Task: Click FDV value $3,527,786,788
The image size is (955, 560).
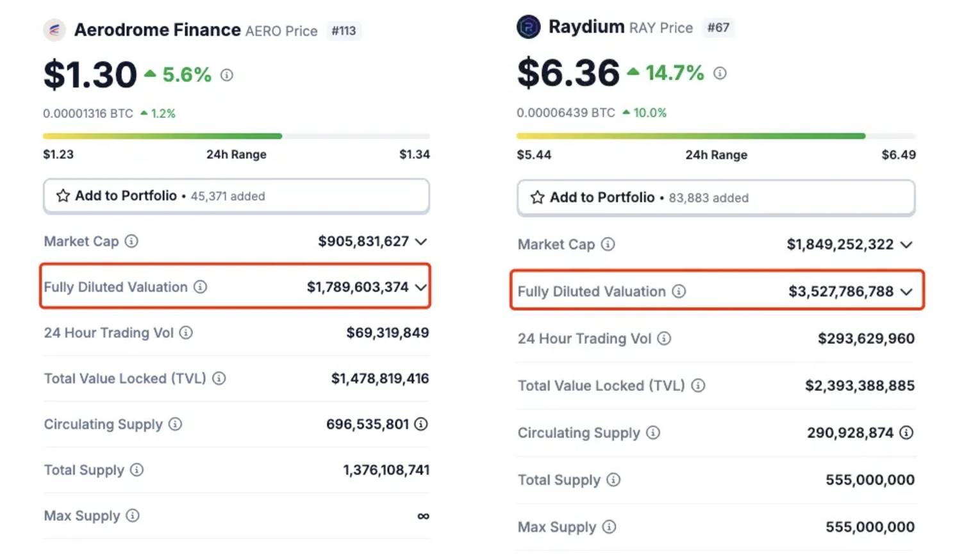Action: [x=841, y=292]
